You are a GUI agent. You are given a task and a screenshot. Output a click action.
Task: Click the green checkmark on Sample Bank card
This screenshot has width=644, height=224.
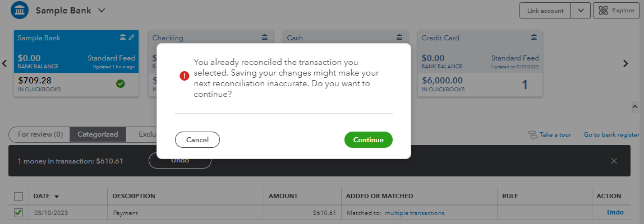[120, 84]
